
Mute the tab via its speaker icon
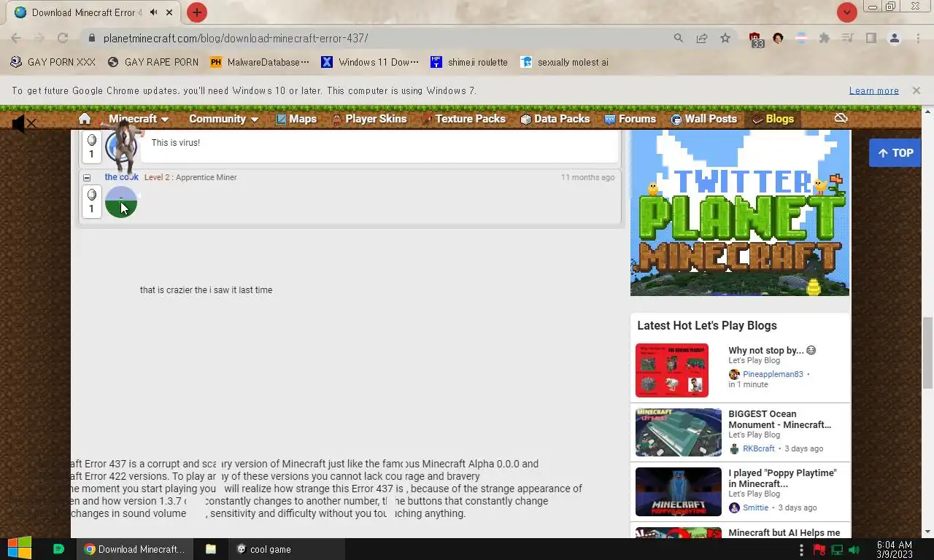click(x=154, y=12)
